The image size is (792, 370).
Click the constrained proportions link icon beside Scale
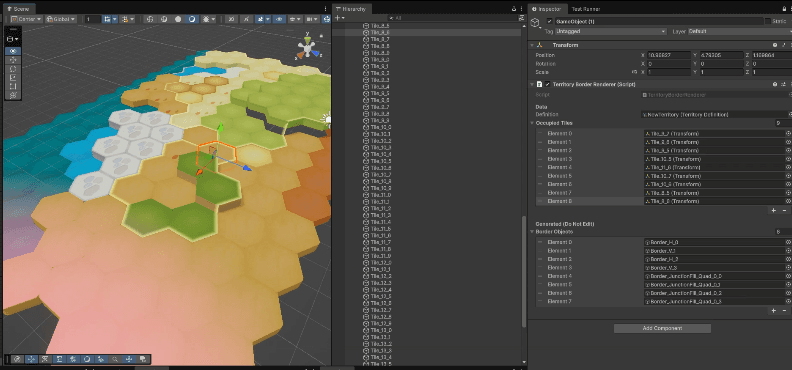pos(634,72)
